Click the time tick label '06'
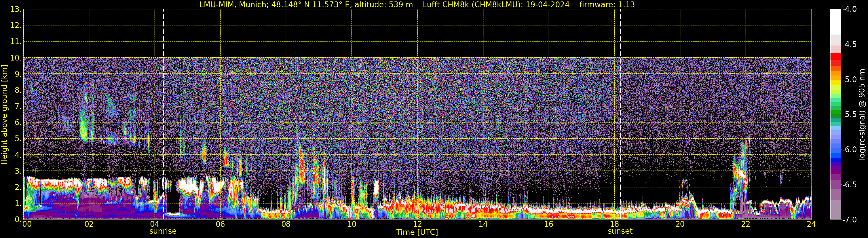 click(x=220, y=224)
